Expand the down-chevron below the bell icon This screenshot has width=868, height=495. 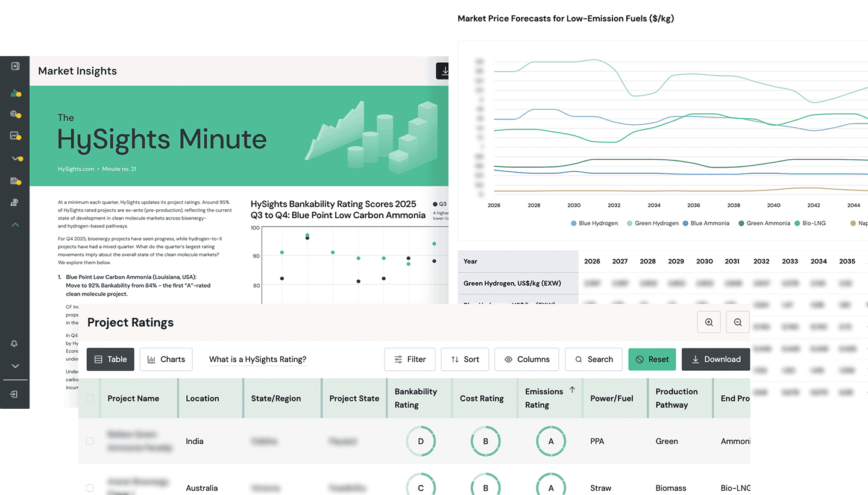[15, 366]
